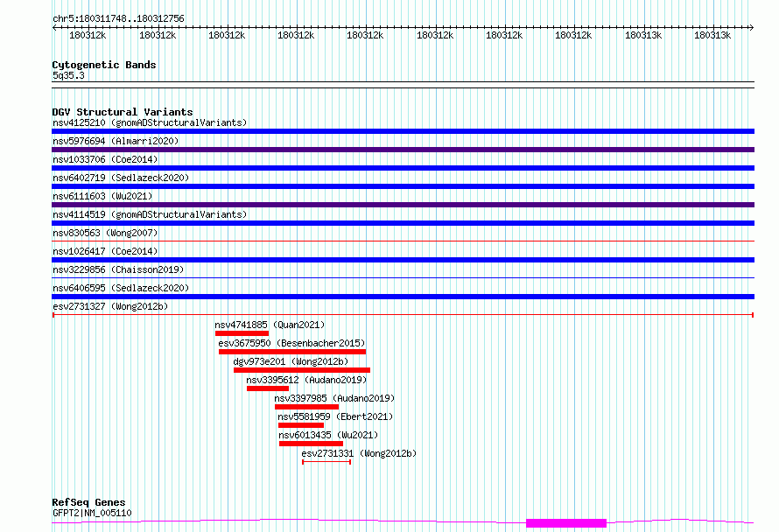The height and width of the screenshot is (532, 779).
Task: Click nsv3397985 (Audano2019) label
Action: click(335, 398)
